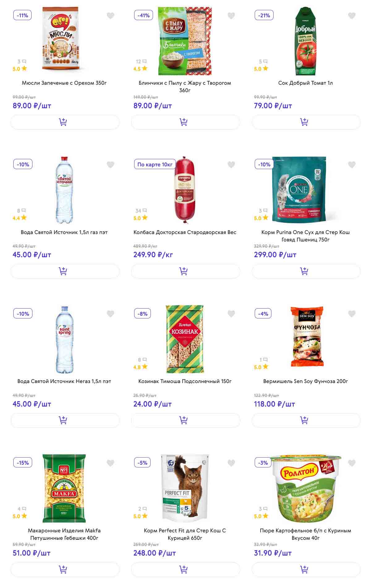Screen dimensions: 370x588
Task: Toggle favorite heart on Сок Добрый Томат
Action: pyautogui.click(x=352, y=15)
